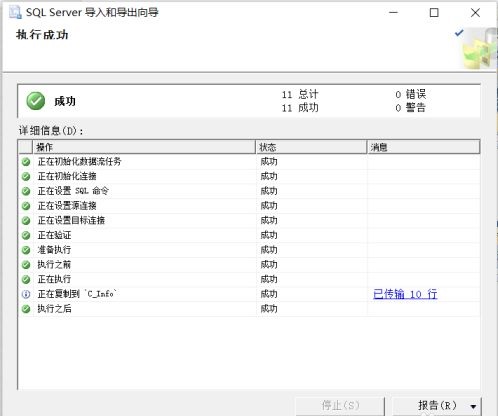Image resolution: width=498 pixels, height=416 pixels.
Task: Select the 正在设置源连接 row
Action: pyautogui.click(x=249, y=206)
